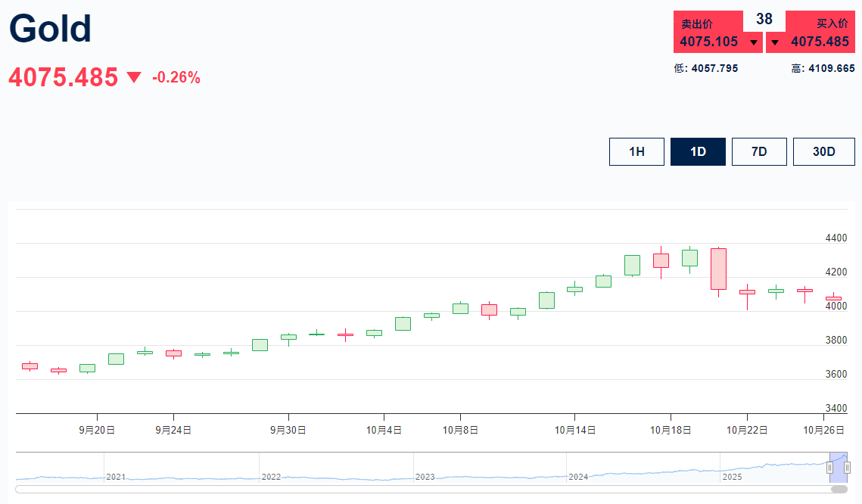Jump to 2021 in the navigator timeline
The width and height of the screenshot is (862, 504).
coord(116,477)
